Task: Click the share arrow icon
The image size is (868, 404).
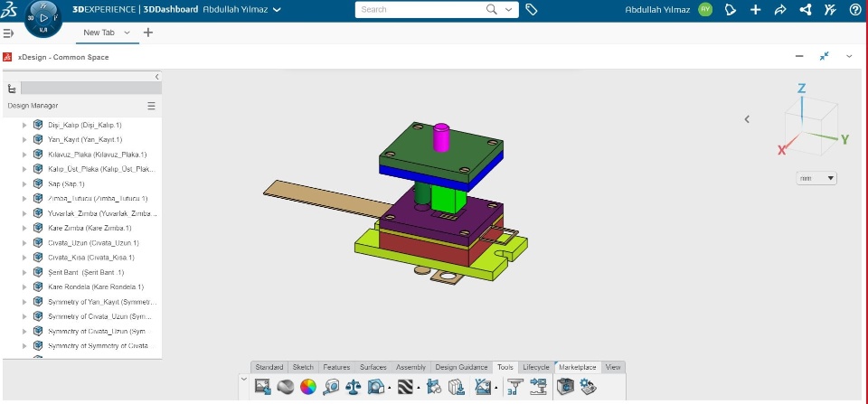Action: tap(780, 9)
